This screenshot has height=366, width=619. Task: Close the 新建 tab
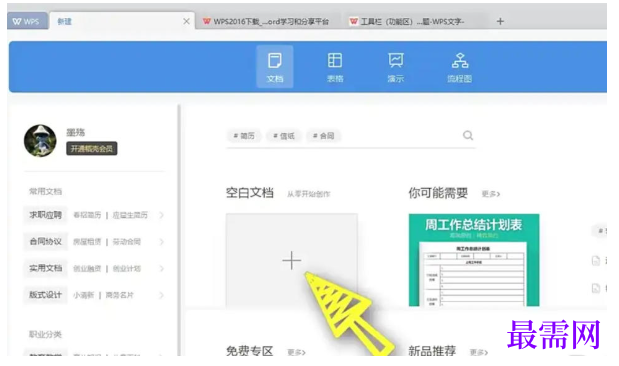tap(186, 21)
